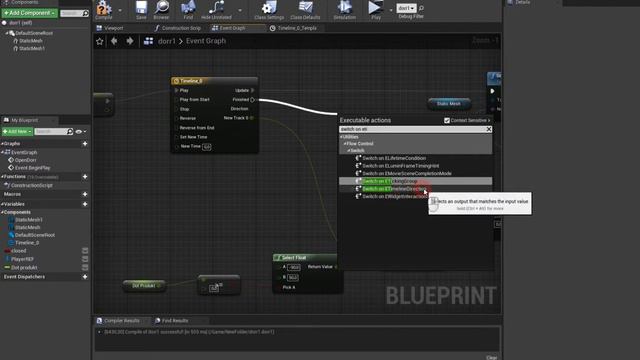The height and width of the screenshot is (360, 640).
Task: Click the My Blueprint search magnifier icon
Action: point(70,131)
